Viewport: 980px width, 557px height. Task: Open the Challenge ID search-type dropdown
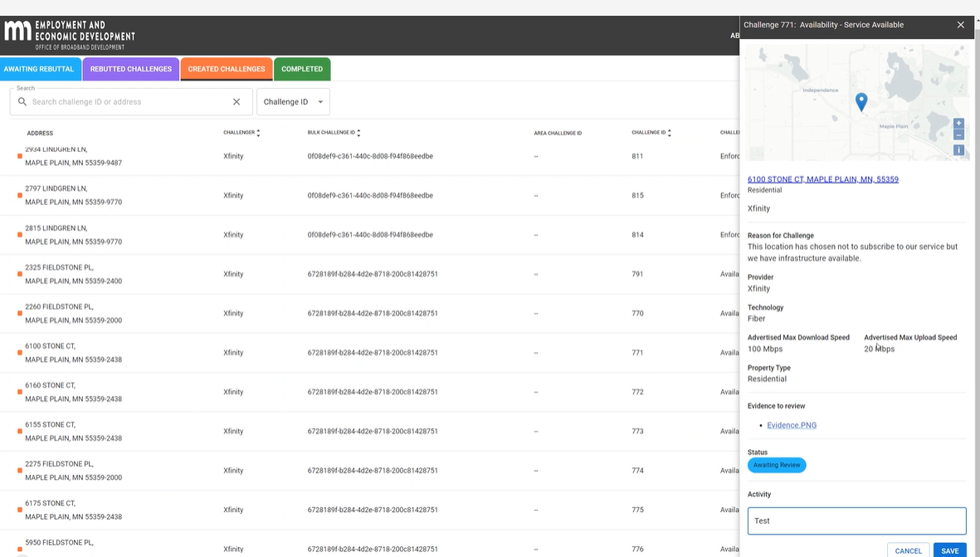coord(293,102)
